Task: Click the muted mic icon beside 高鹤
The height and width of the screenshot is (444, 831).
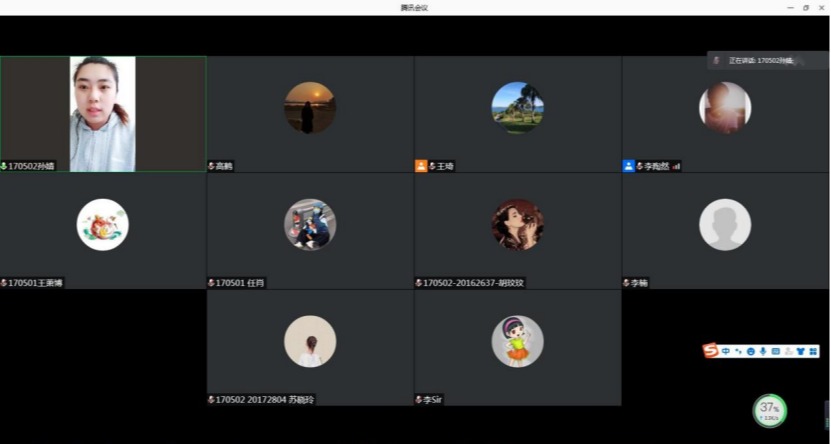Action: (x=211, y=166)
